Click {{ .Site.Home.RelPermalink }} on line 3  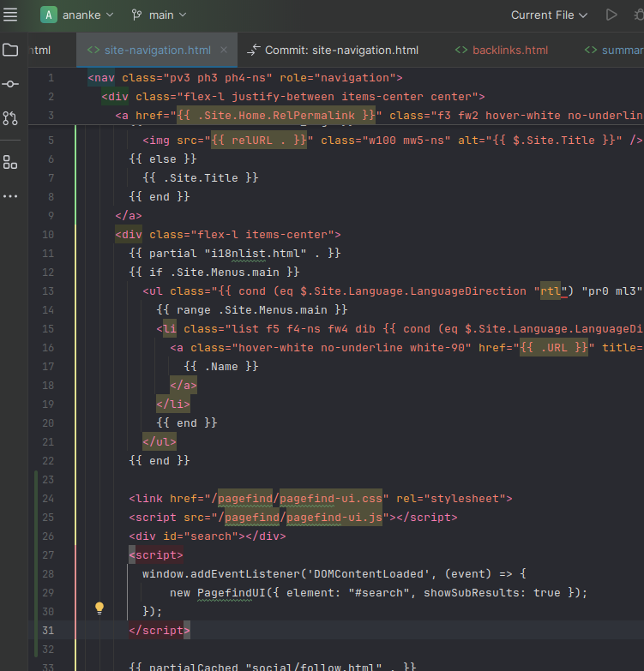point(276,116)
